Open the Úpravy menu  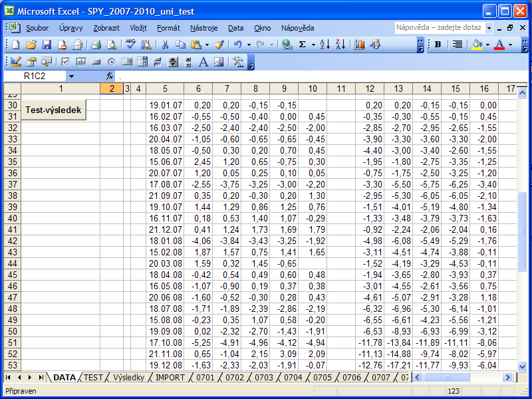pyautogui.click(x=71, y=28)
